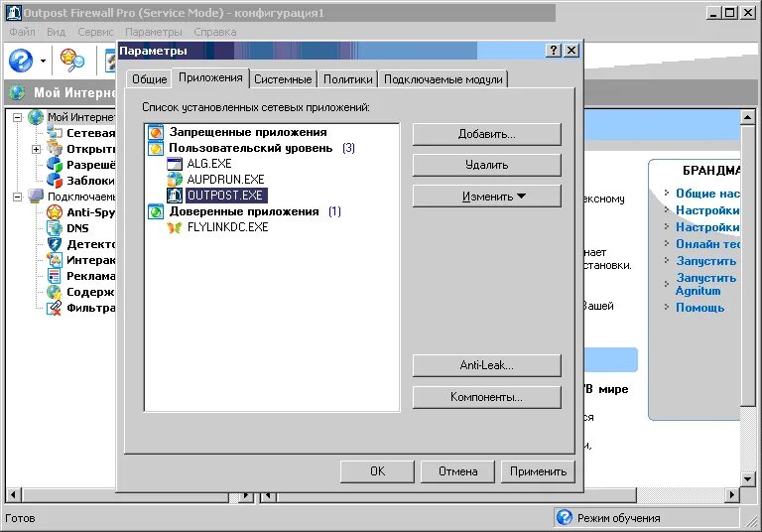Screen dimensions: 762x532
Task: Click the vertical scrollbar down arrow
Action: pyautogui.click(x=748, y=479)
